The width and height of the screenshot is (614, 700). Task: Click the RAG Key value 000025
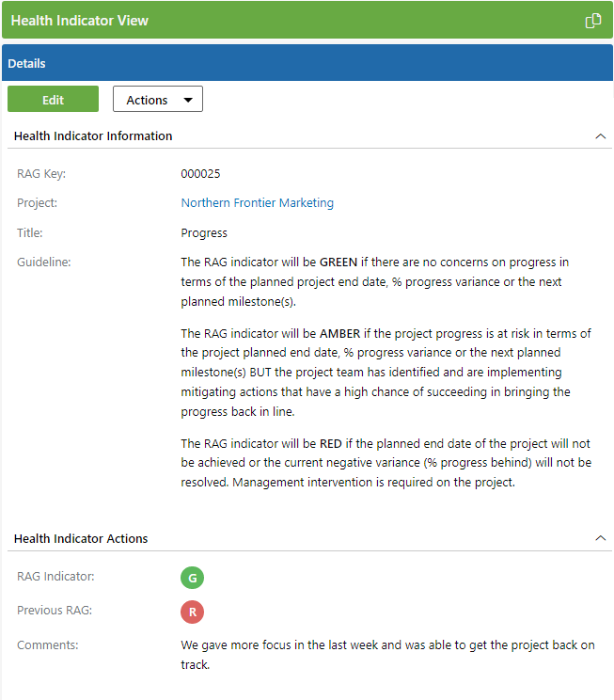200,174
